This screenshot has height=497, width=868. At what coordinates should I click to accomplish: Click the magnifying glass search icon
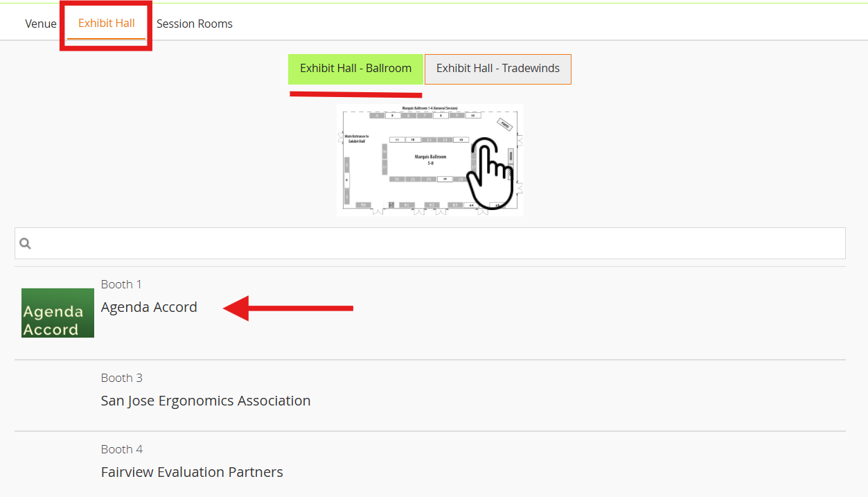pos(26,243)
